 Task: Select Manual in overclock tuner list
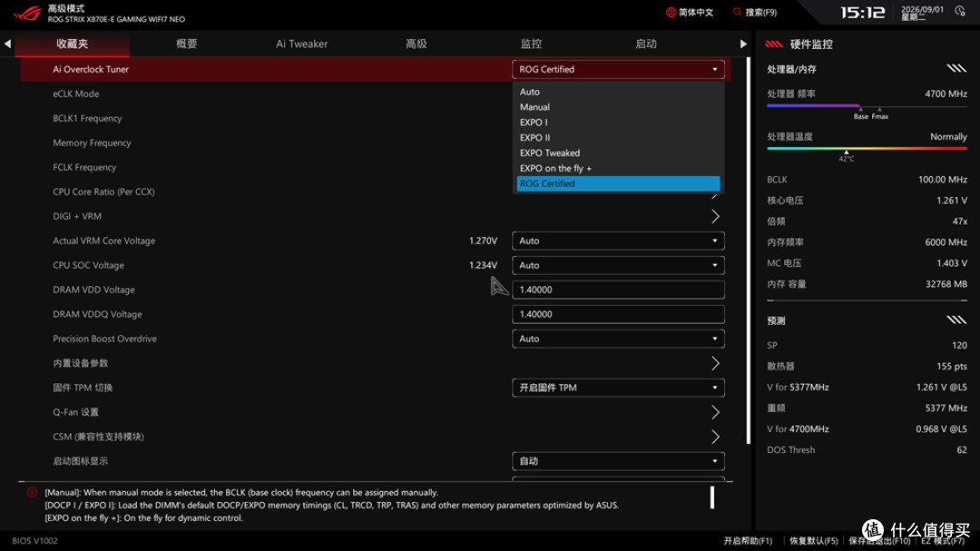[x=618, y=107]
